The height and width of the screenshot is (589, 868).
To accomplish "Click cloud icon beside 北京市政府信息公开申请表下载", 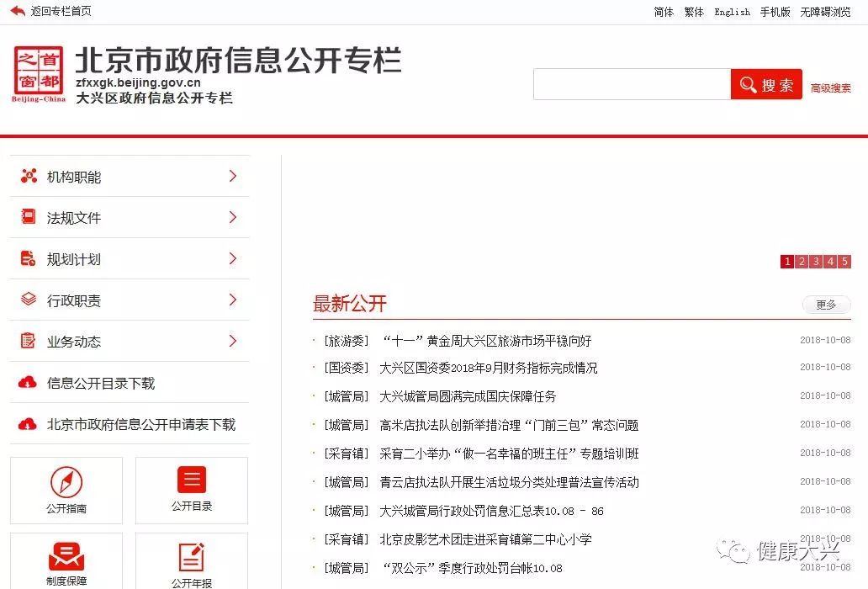I will pos(28,424).
